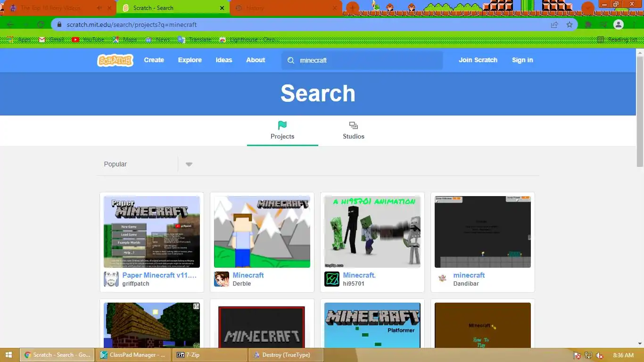
Task: Open the Paper Minecraft thumbnail
Action: click(x=152, y=232)
